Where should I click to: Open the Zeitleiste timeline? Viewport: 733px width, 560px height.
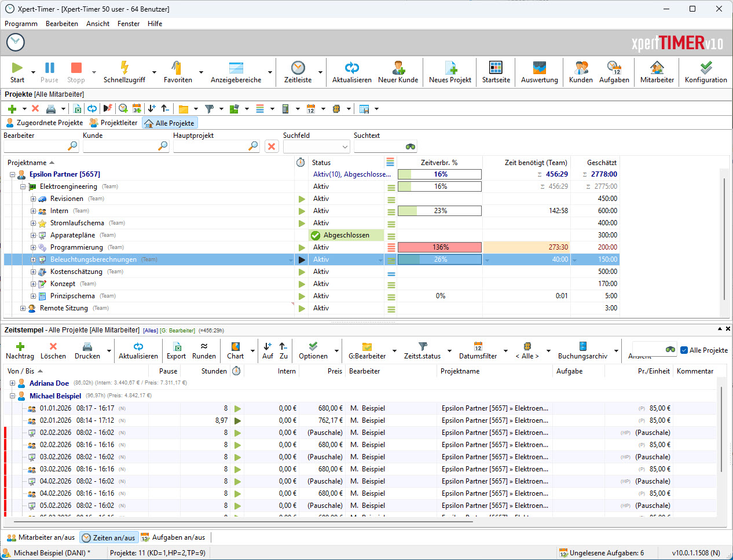click(x=298, y=72)
